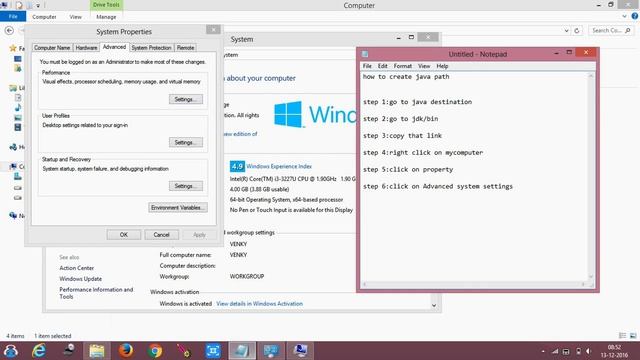Click the Explorer help question mark icon
The width and height of the screenshot is (640, 360).
635,16
